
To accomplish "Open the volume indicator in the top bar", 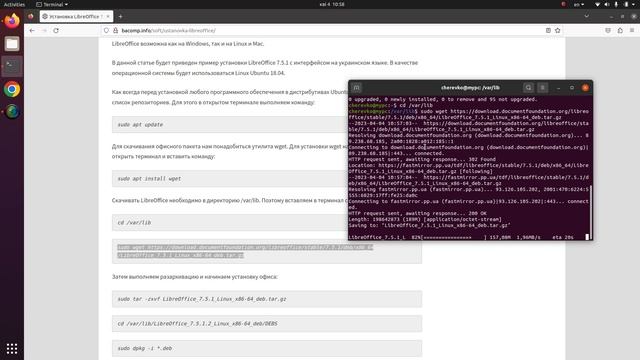I will [x=607, y=4].
